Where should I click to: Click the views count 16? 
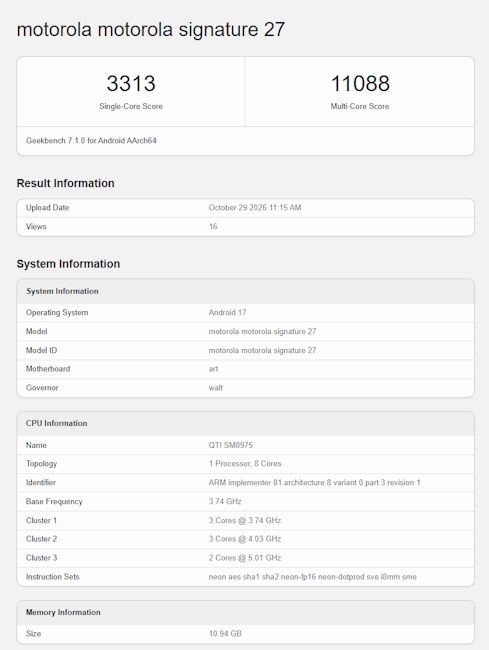tap(213, 227)
